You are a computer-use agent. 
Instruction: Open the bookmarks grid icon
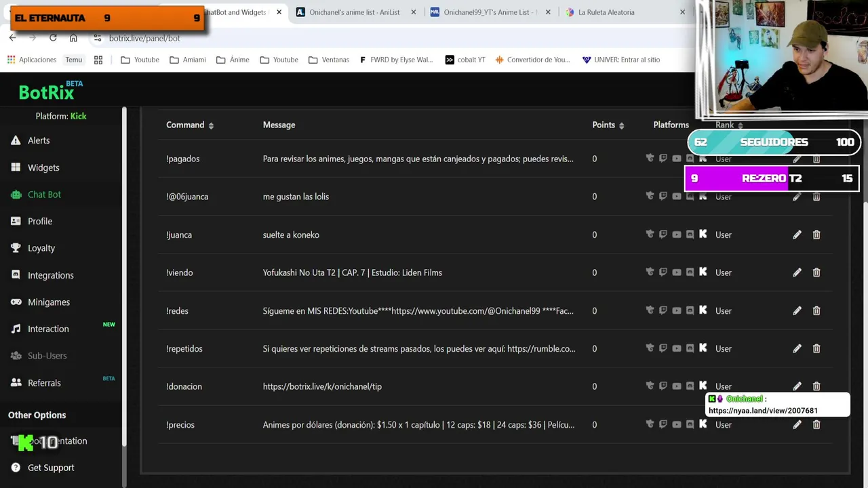98,60
